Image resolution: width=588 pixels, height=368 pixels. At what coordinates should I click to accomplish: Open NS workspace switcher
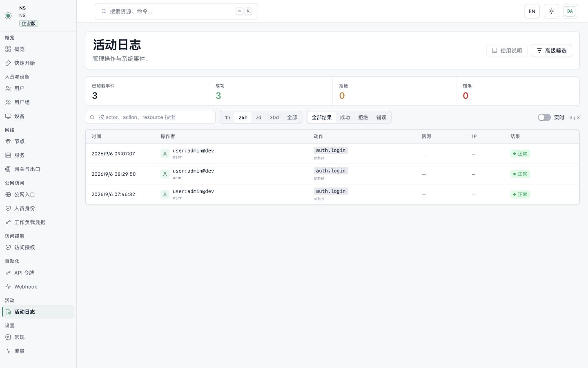38,16
